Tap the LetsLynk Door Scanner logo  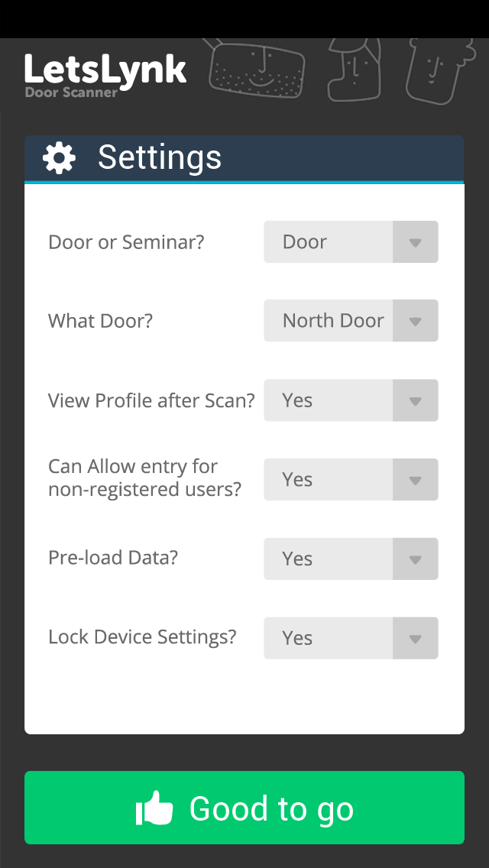pos(105,75)
